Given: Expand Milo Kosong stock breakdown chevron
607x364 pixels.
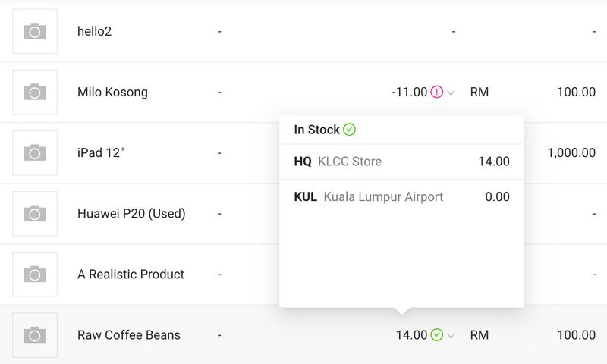Looking at the screenshot, I should 451,93.
